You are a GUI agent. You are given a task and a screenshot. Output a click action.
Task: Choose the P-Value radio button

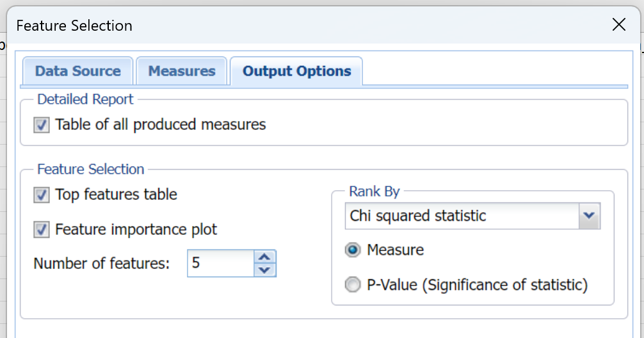(353, 285)
